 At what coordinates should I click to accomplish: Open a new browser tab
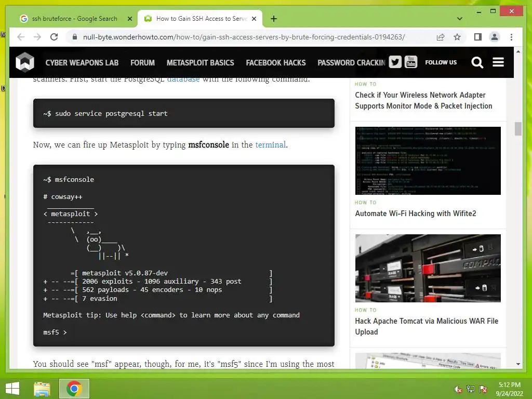274,19
